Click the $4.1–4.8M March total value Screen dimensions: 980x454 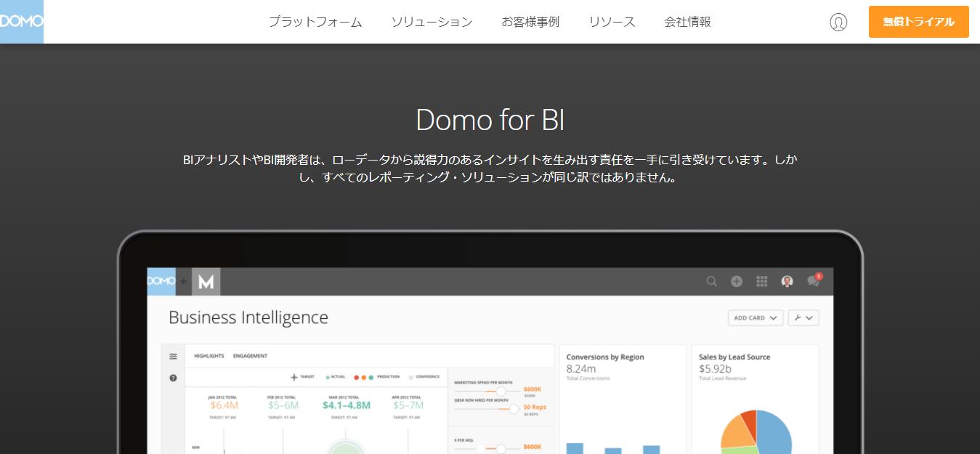(x=347, y=405)
